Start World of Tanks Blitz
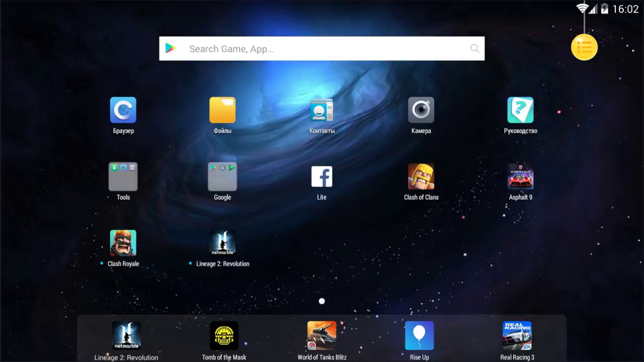 tap(322, 335)
